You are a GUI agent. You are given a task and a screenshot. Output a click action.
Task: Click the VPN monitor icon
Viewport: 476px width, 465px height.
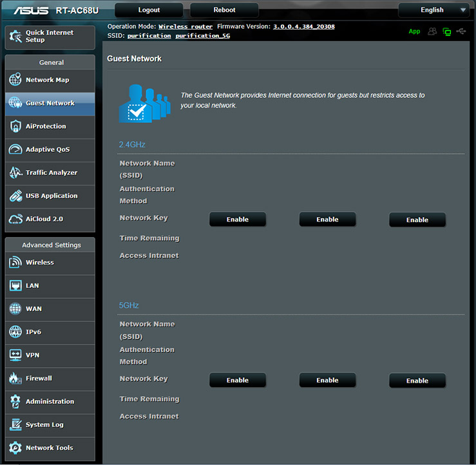coord(15,355)
